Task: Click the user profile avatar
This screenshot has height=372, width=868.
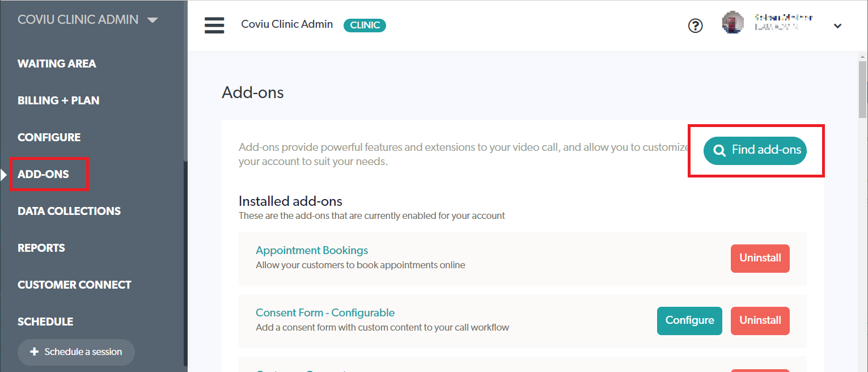Action: tap(732, 23)
